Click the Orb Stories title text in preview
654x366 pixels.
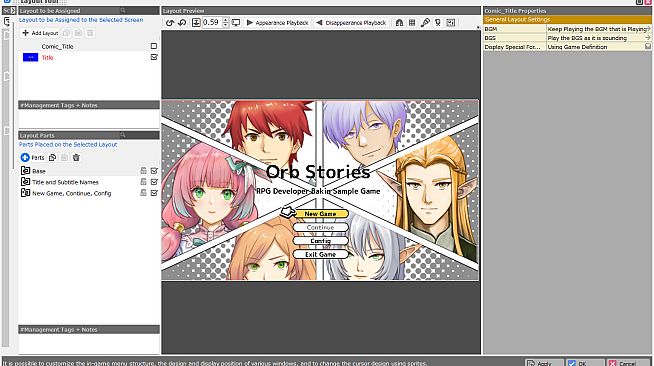tap(318, 171)
